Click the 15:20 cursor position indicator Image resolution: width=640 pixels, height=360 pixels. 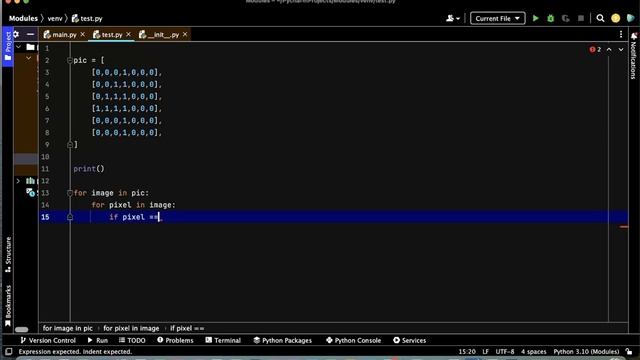467,351
